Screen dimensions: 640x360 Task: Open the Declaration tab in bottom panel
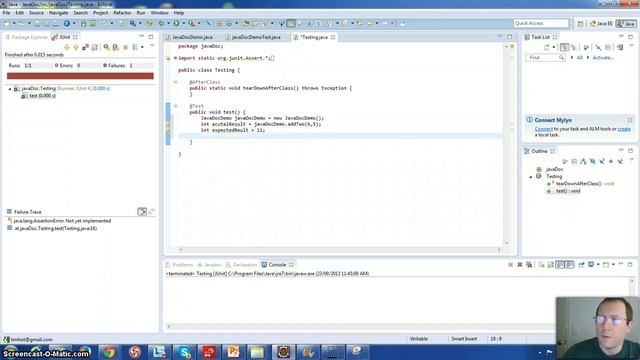click(242, 265)
